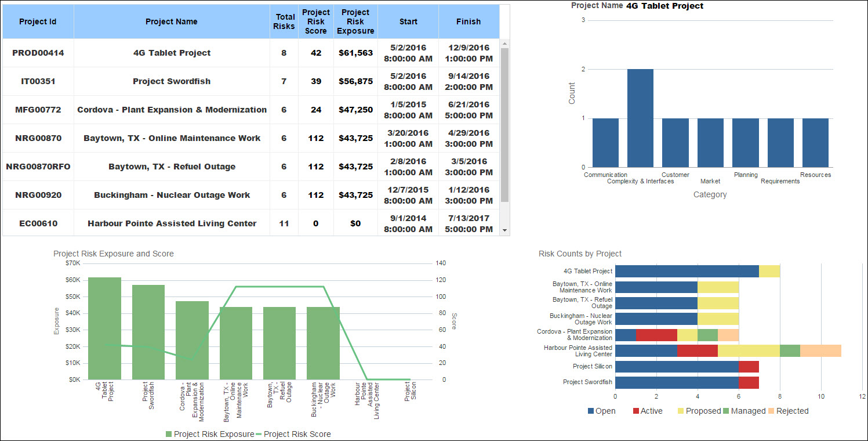Screen dimensions: 868x441
Task: Click the Finish column header
Action: click(x=468, y=21)
